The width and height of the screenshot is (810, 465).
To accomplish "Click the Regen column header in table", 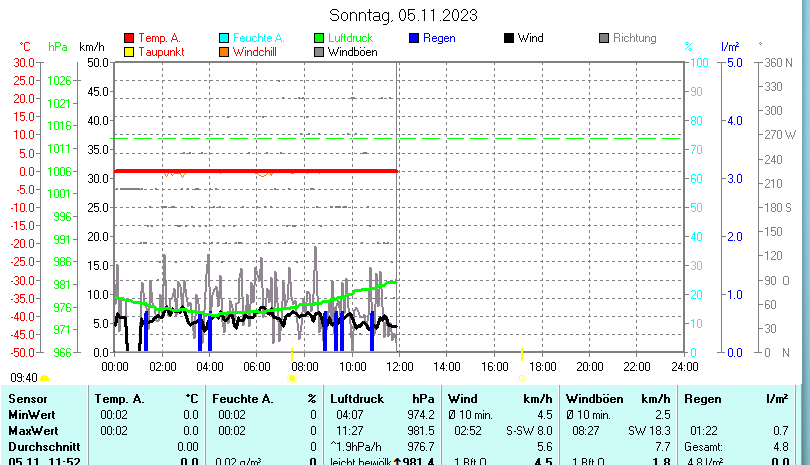I will point(703,399).
